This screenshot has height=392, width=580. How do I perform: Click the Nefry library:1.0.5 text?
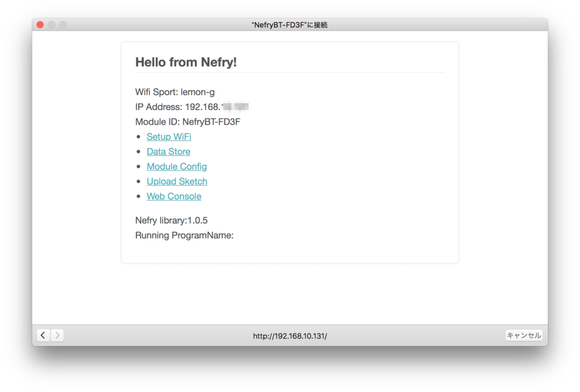171,220
